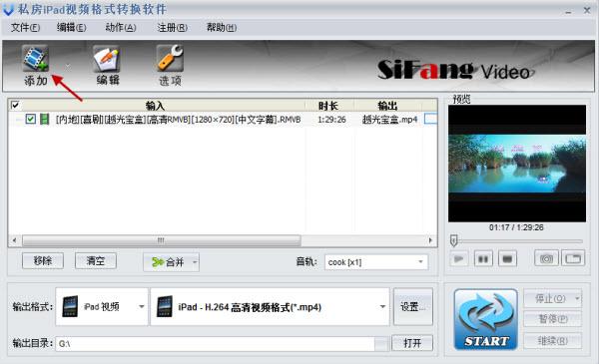This screenshot has width=599, height=364.
Task: Open the 选项 options wrench icon
Action: tap(170, 58)
